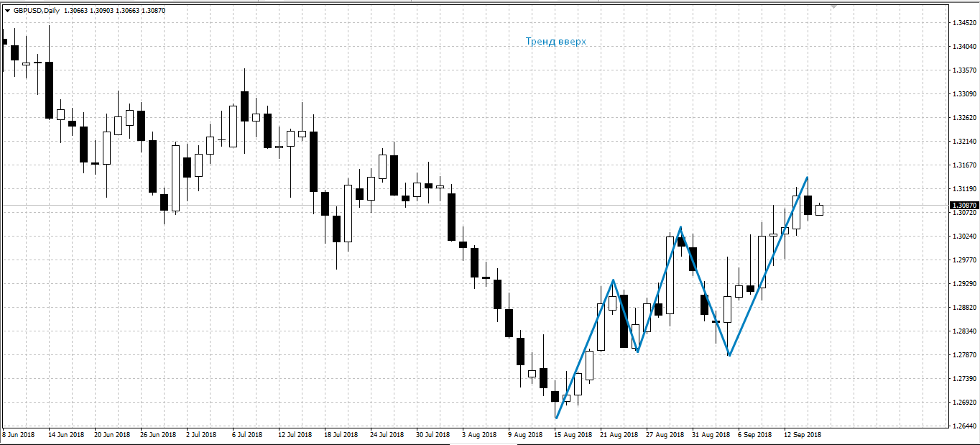Click the 12 Jul 2018 date label
Viewport: 980px width, 445px height.
pyautogui.click(x=295, y=435)
